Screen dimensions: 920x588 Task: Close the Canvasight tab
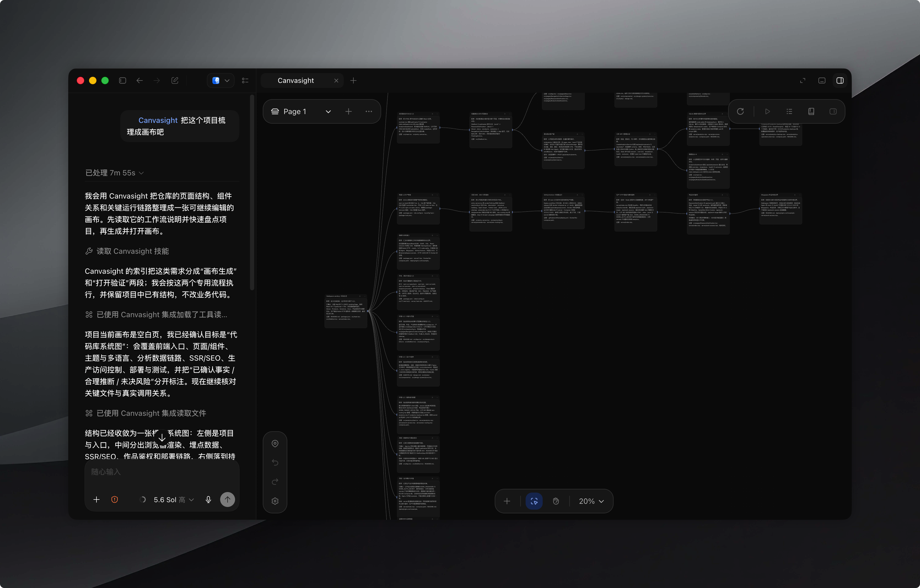click(x=336, y=80)
